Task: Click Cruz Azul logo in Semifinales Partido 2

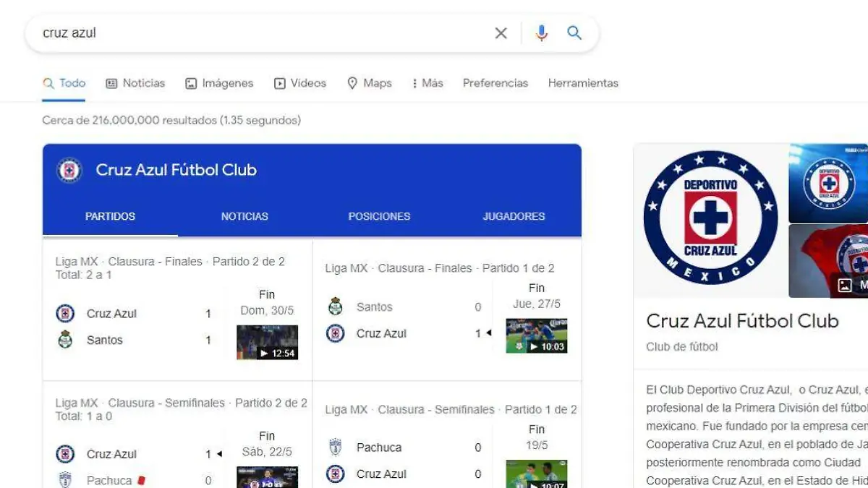Action: 65,454
